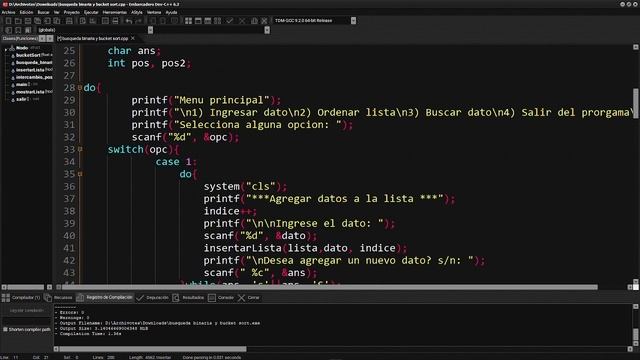Open the Ventana menu
640x360 pixels.
(154, 12)
